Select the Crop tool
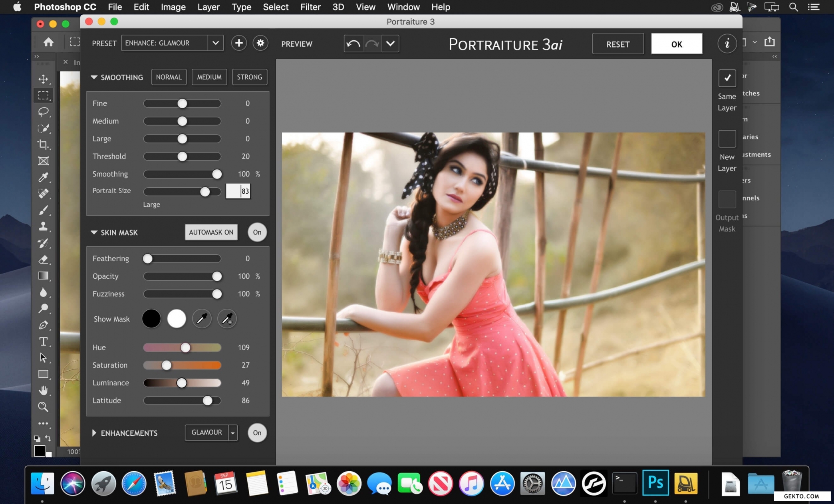The width and height of the screenshot is (834, 504). pyautogui.click(x=43, y=145)
